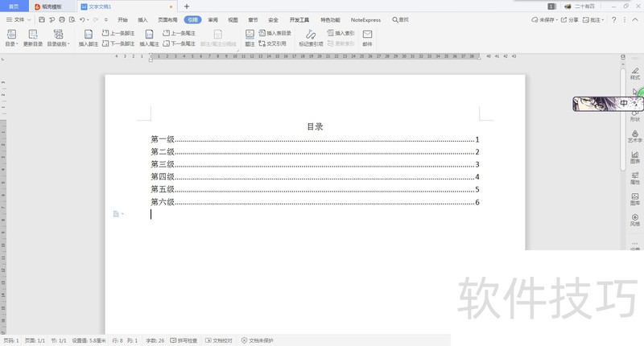The image size is (644, 346).
Task: Click the 页面: 1/1 status entry
Action: [35, 340]
